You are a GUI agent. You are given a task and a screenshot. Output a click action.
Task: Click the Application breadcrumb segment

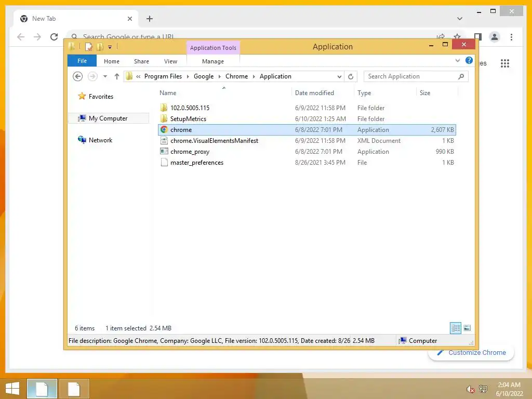pyautogui.click(x=275, y=77)
